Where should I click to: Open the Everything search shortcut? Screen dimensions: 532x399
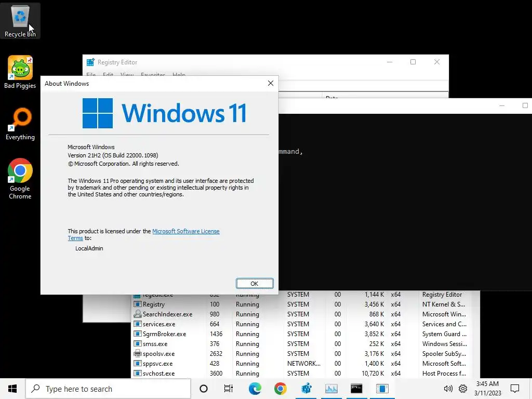pyautogui.click(x=20, y=124)
